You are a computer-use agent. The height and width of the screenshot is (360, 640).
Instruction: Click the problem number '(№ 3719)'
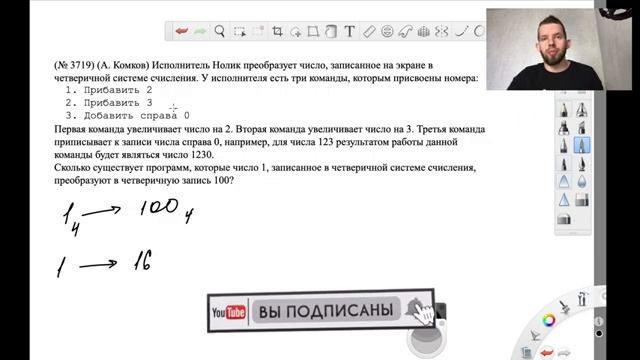point(74,65)
